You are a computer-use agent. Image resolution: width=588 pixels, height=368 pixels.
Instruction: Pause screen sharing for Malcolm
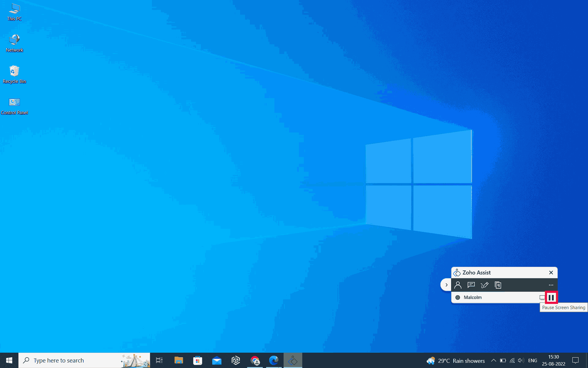[x=551, y=297]
